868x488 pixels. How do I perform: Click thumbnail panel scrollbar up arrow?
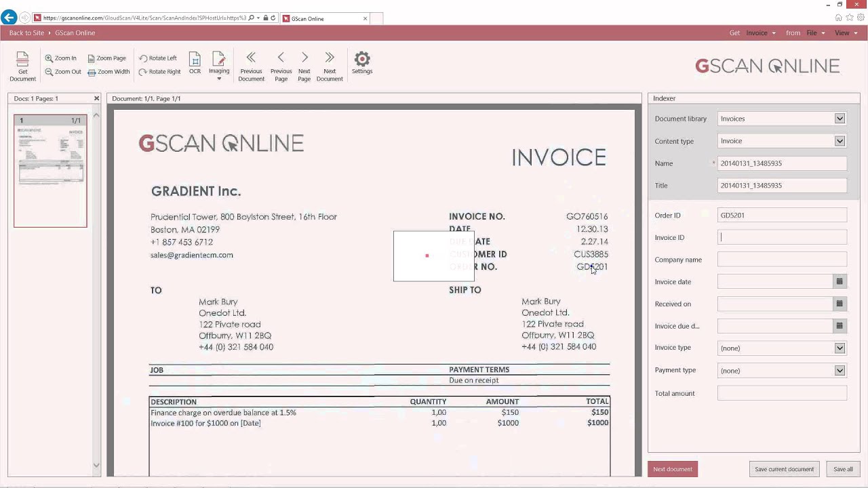[x=96, y=115]
